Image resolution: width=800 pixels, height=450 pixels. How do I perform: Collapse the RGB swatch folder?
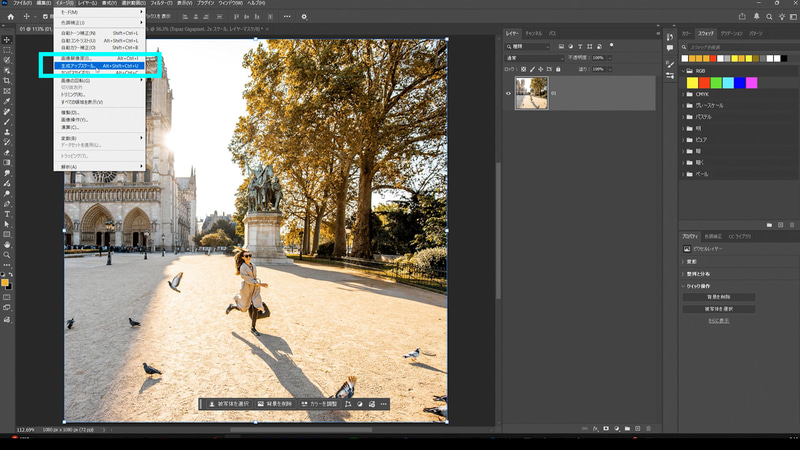click(683, 71)
